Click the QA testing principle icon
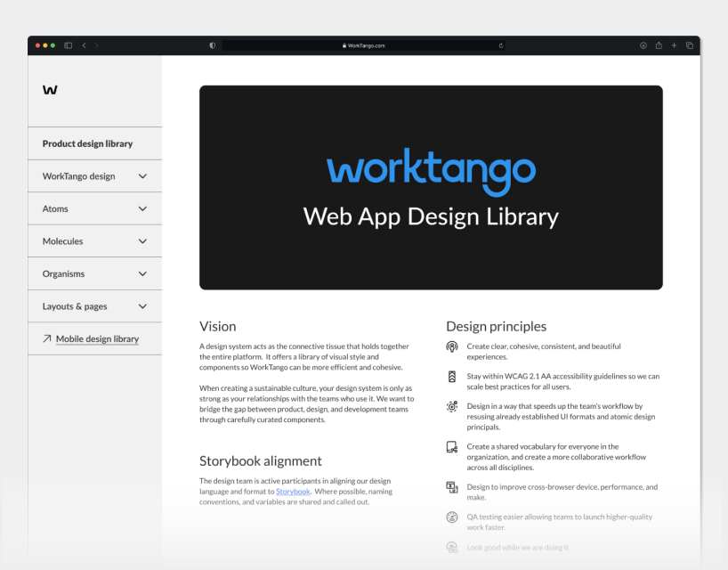Screen dimensions: 728x570 (x=452, y=517)
